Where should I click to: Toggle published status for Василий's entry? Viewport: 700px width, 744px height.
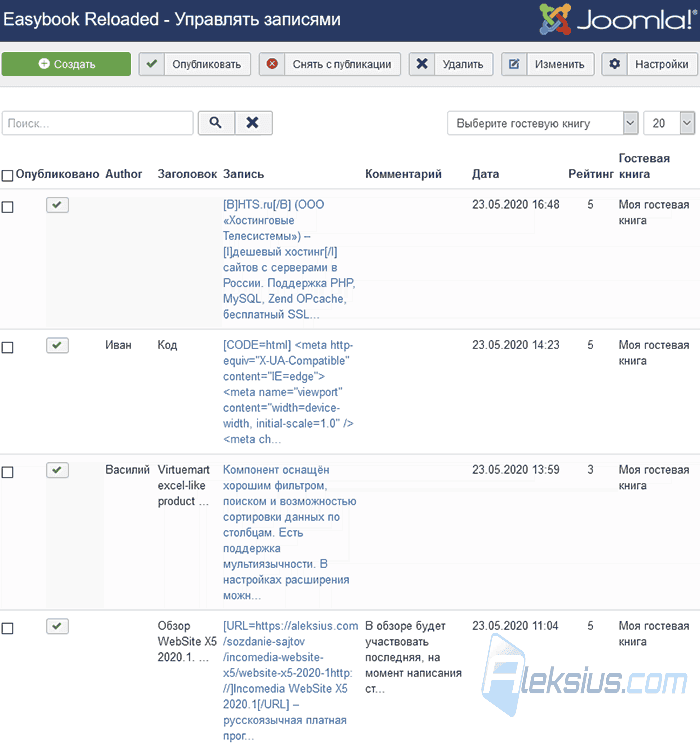[x=57, y=470]
